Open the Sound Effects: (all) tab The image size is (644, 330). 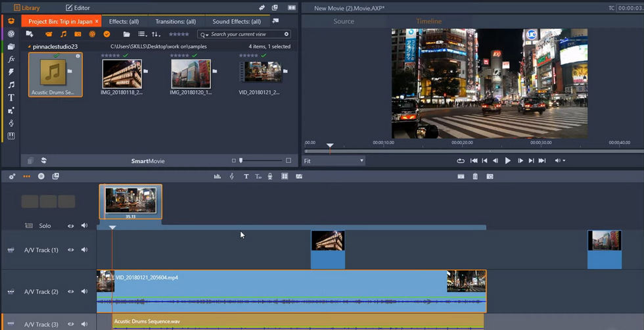click(237, 22)
